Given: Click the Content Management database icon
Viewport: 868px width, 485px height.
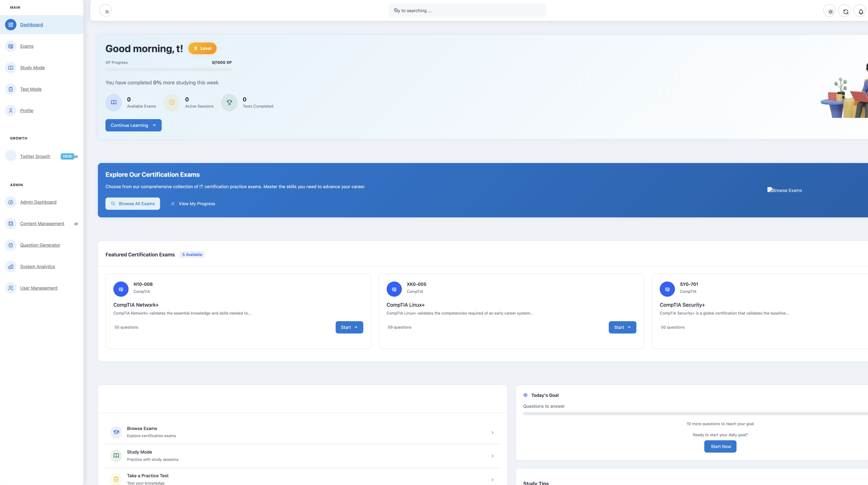Looking at the screenshot, I should tap(11, 224).
